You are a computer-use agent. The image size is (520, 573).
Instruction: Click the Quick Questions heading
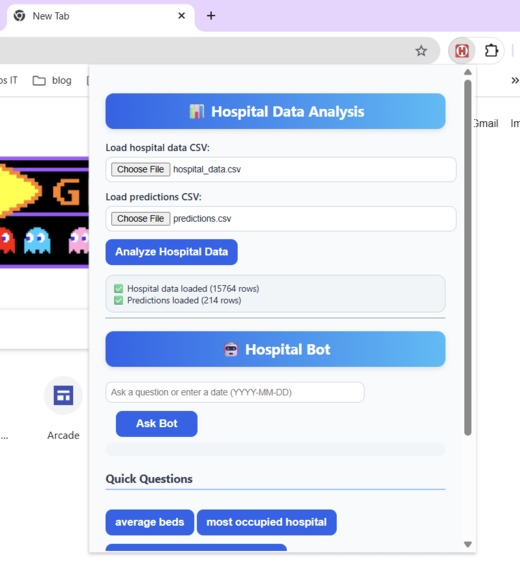[x=149, y=479]
